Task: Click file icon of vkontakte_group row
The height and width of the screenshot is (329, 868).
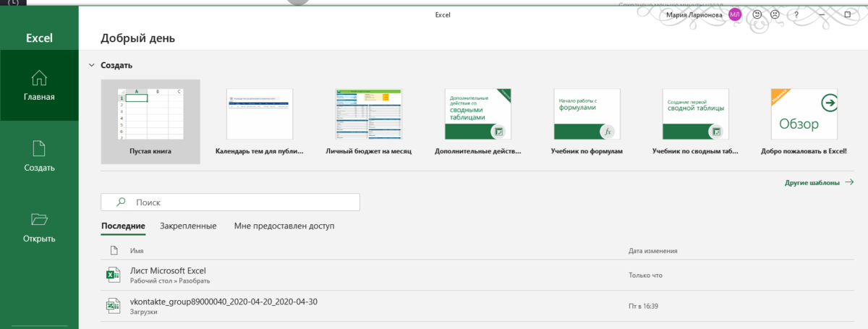Action: pyautogui.click(x=113, y=306)
